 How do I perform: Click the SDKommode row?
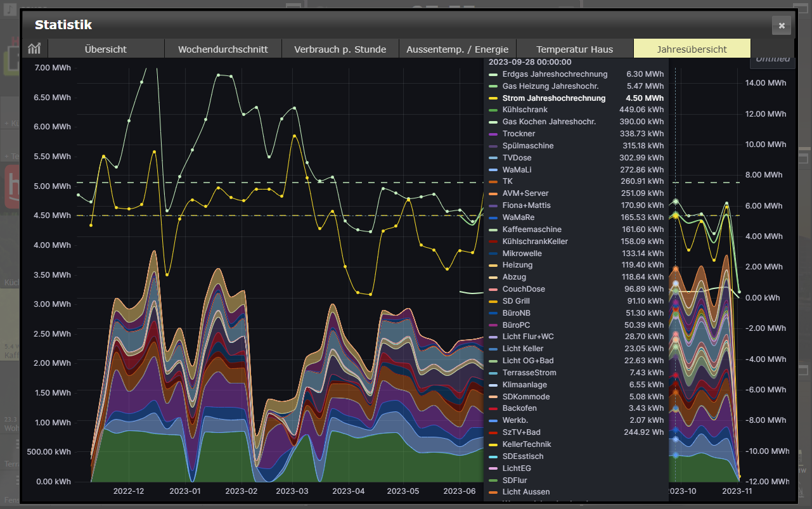(x=576, y=397)
